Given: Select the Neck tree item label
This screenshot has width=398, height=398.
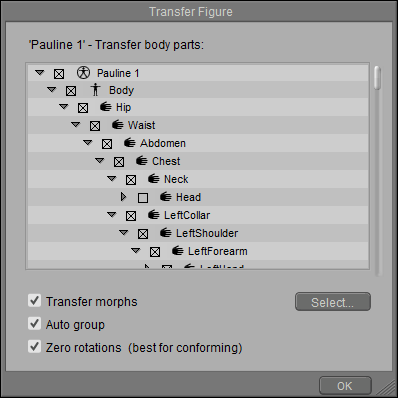Looking at the screenshot, I should pos(176,179).
